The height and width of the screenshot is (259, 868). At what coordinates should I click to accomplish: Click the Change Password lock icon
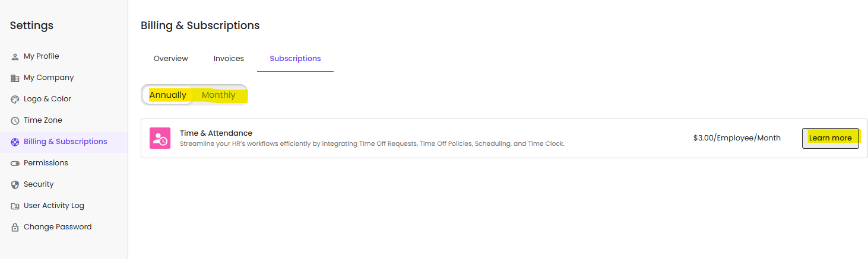[15, 228]
